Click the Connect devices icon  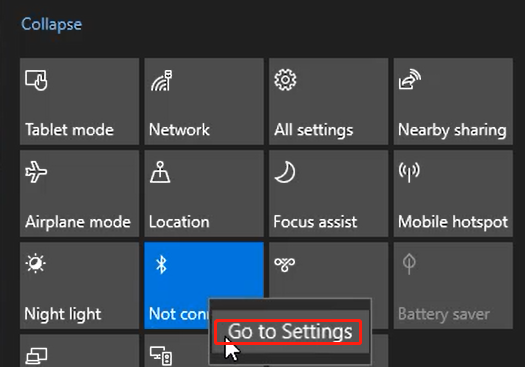161,356
